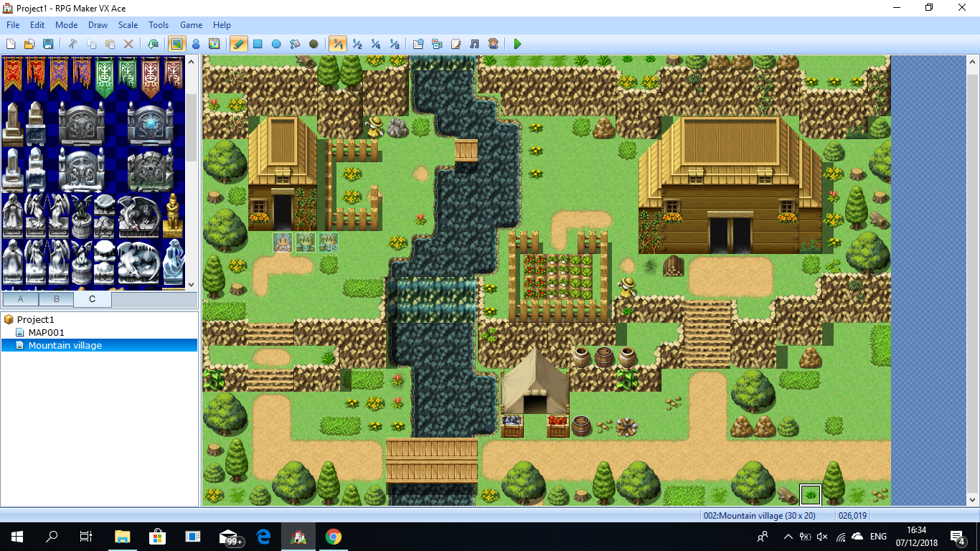Viewport: 980px width, 551px height.
Task: Undo the last action with the green arrow
Action: coord(153,44)
